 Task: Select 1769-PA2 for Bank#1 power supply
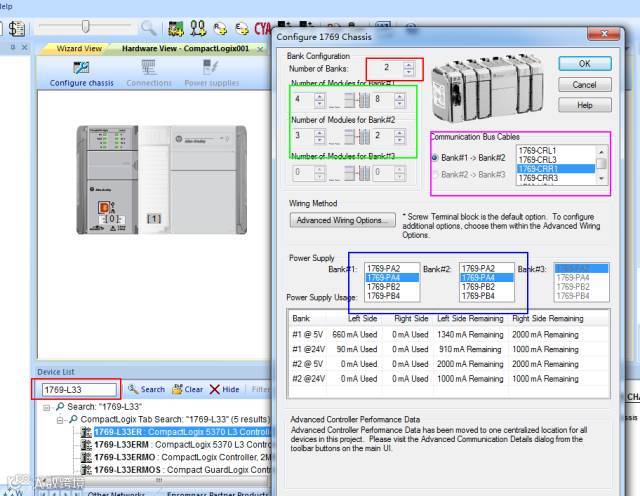[x=392, y=269]
